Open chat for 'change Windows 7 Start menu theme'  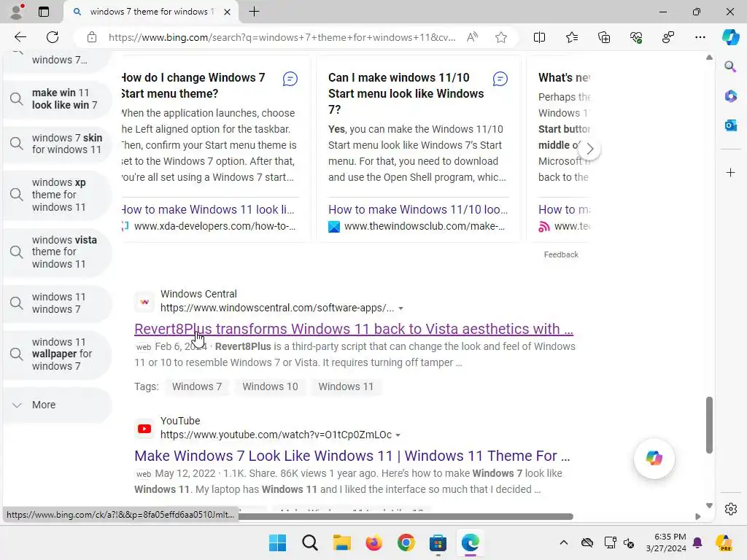point(290,79)
